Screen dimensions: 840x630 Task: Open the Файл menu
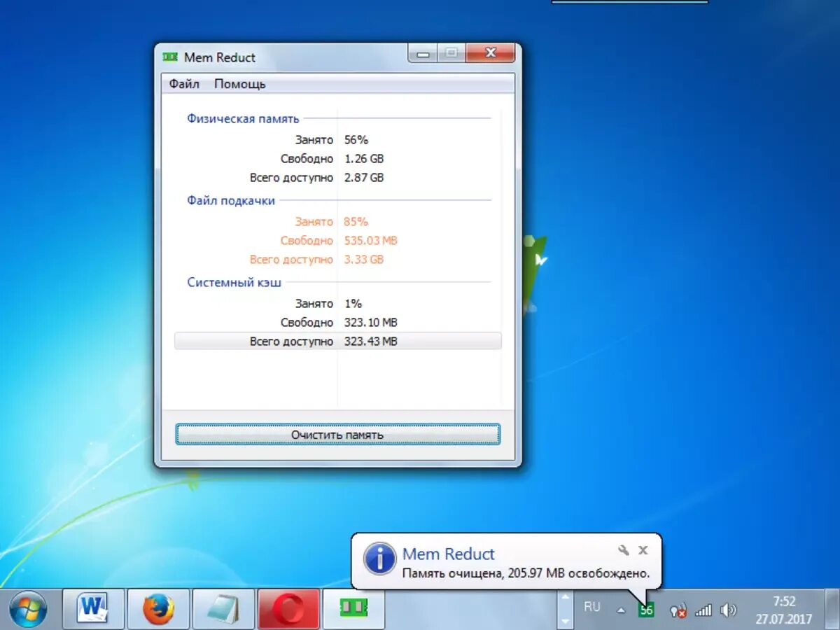[184, 84]
